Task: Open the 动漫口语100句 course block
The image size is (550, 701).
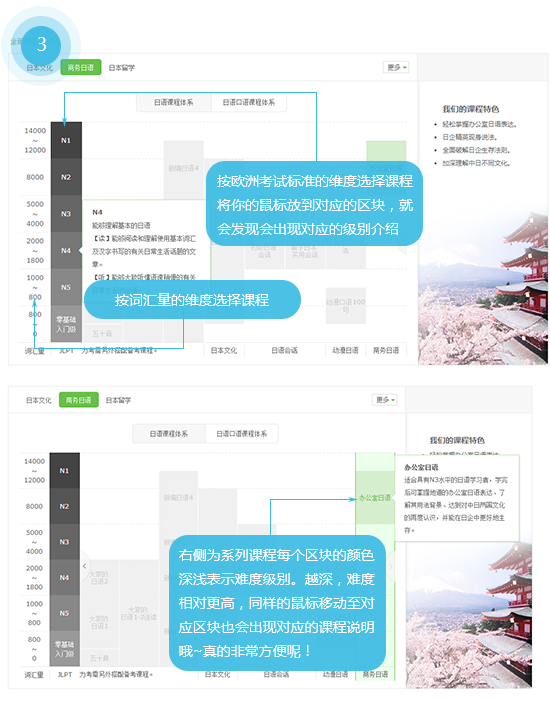Action: click(346, 305)
